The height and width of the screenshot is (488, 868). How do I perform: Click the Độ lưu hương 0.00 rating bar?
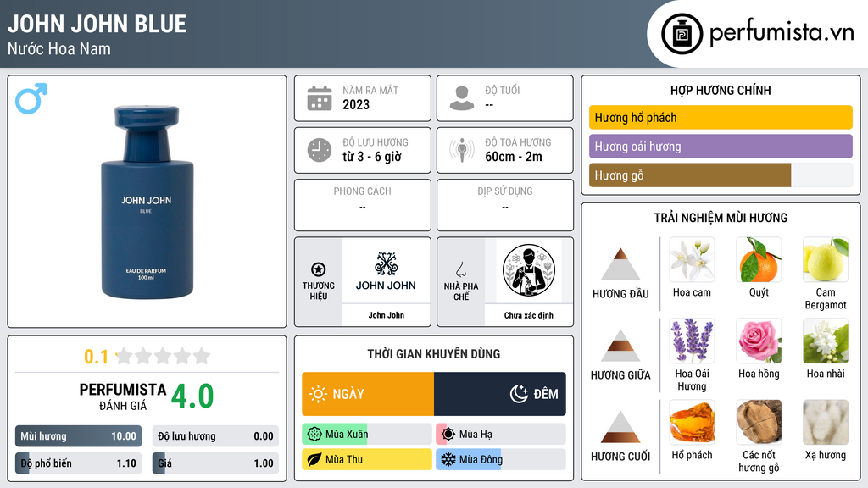point(215,436)
